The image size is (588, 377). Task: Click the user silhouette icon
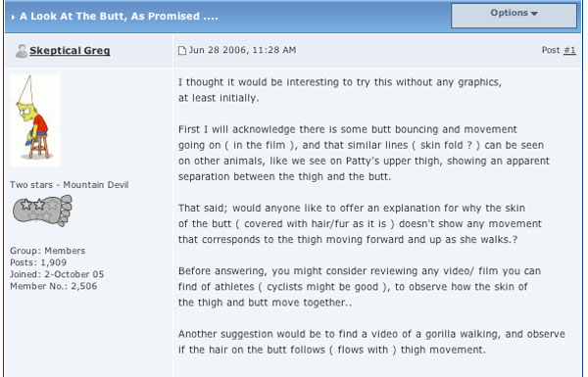22,51
